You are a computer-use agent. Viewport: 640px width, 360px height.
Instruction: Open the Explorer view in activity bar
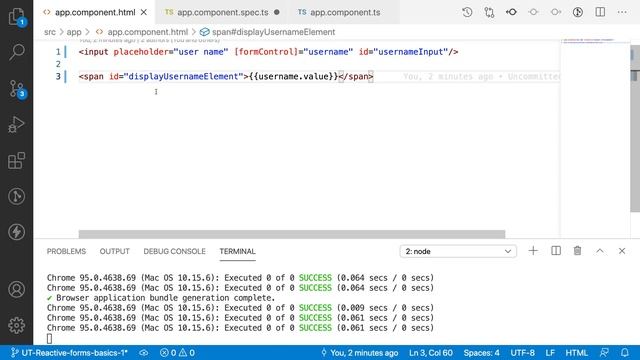16,17
